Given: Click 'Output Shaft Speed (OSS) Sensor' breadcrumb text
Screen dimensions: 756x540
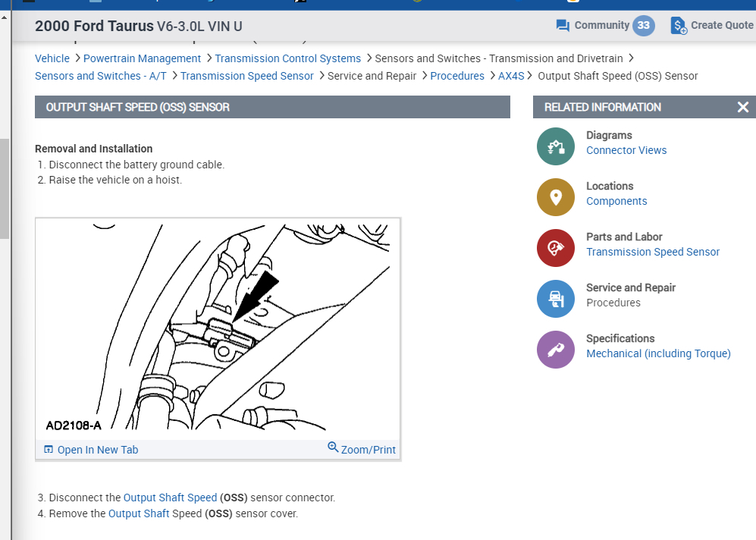Looking at the screenshot, I should pyautogui.click(x=618, y=76).
